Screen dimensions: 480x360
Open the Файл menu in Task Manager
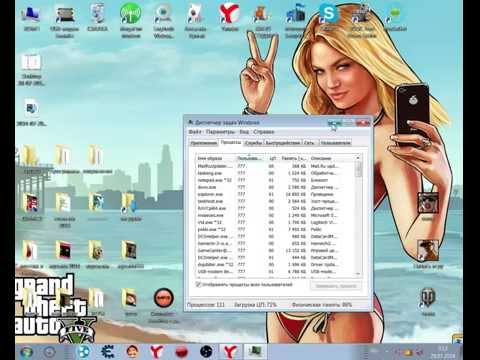point(195,132)
